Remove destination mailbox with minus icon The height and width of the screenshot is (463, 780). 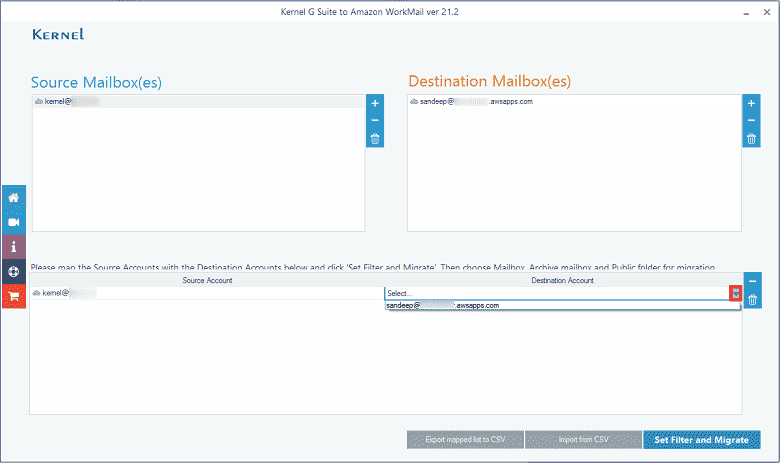click(751, 121)
